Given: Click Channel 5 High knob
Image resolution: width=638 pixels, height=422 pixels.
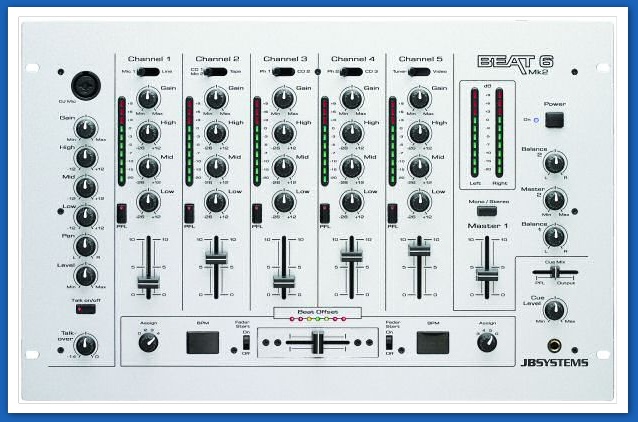Looking at the screenshot, I should pyautogui.click(x=420, y=133).
